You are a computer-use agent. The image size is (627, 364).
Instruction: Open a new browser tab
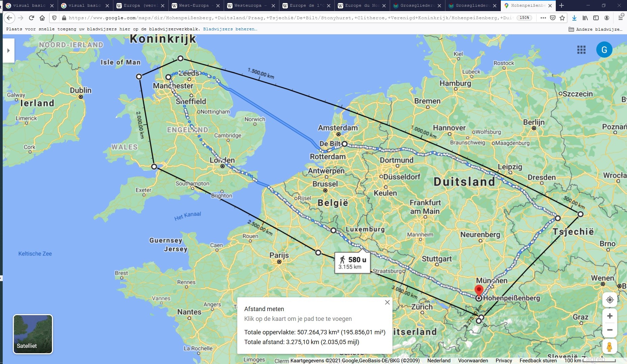point(562,5)
